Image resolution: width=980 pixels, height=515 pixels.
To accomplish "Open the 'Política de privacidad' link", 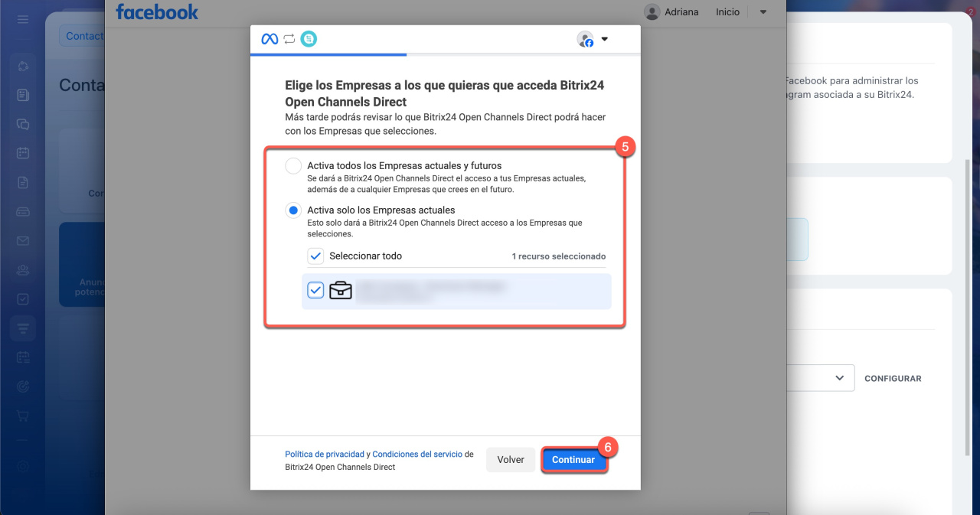I will click(x=325, y=455).
